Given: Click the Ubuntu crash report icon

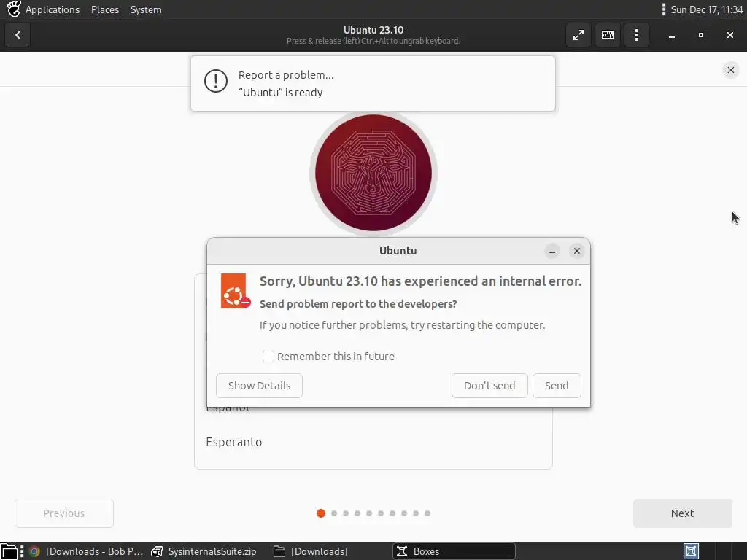Looking at the screenshot, I should click(236, 291).
